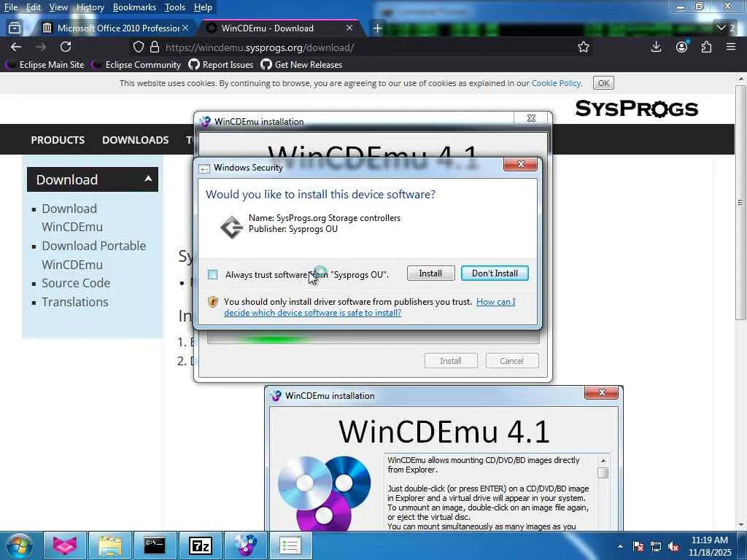Open the Firefox View icon
The width and height of the screenshot is (747, 560).
[x=15, y=28]
